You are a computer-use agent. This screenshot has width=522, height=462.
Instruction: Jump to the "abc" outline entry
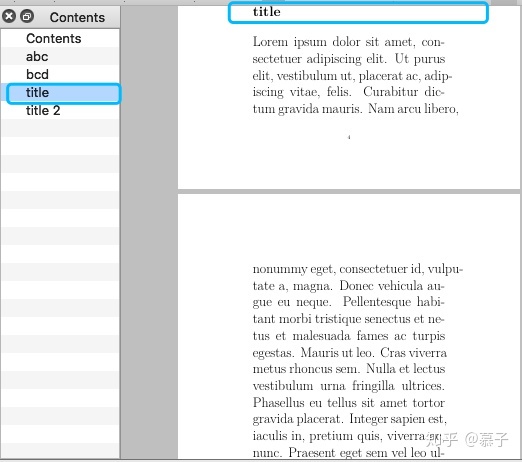point(60,56)
